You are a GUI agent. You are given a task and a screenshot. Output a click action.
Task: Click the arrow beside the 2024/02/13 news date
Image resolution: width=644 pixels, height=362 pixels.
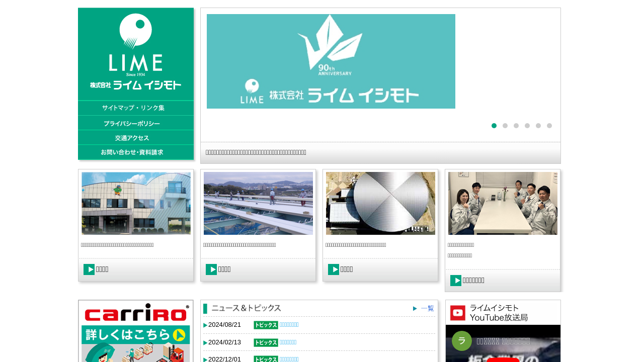tap(205, 343)
